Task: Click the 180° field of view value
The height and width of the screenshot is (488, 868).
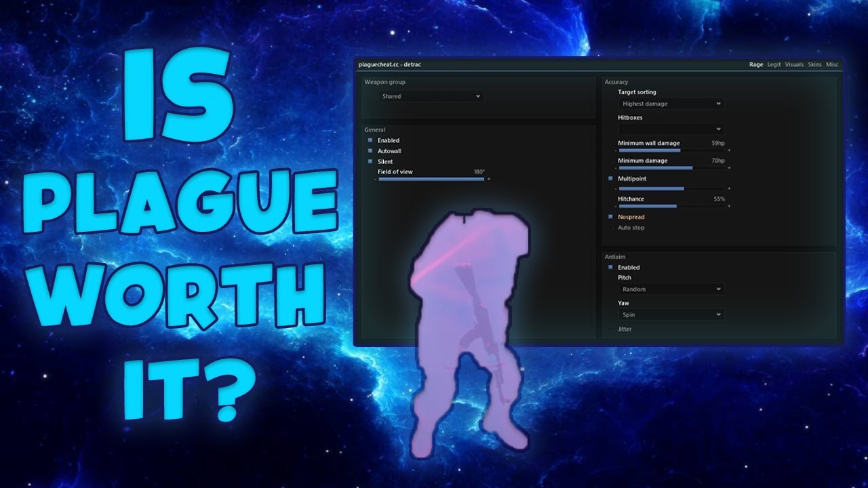Action: [479, 172]
